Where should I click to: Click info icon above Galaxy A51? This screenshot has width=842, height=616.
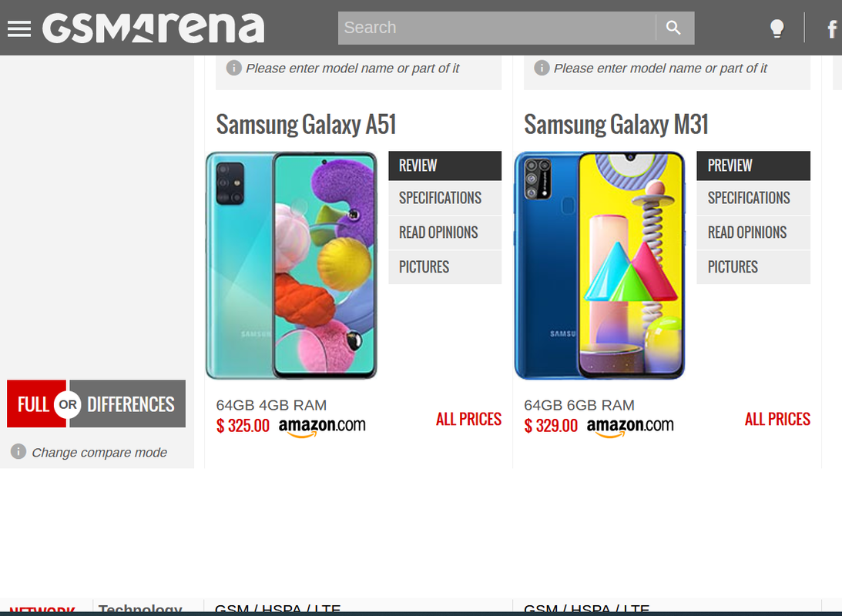[x=233, y=68]
